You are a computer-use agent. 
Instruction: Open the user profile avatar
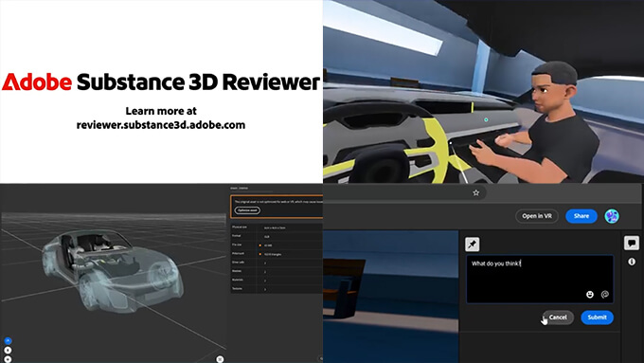[x=612, y=216]
